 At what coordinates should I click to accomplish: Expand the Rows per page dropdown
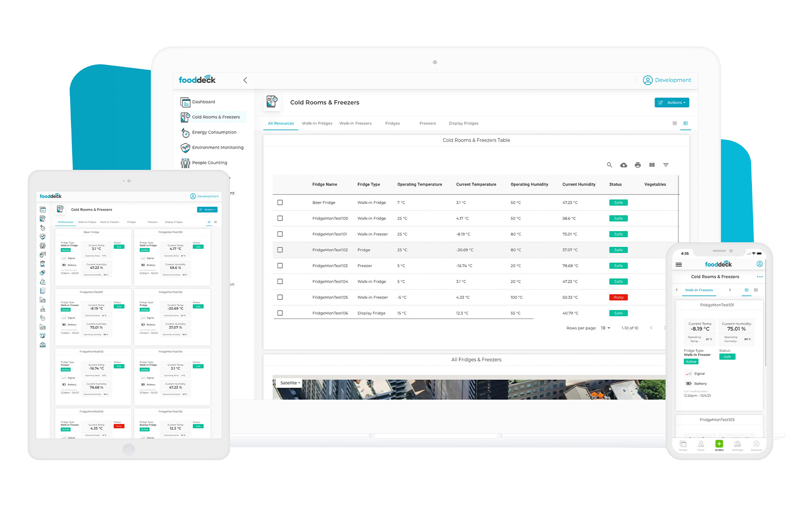pyautogui.click(x=605, y=328)
